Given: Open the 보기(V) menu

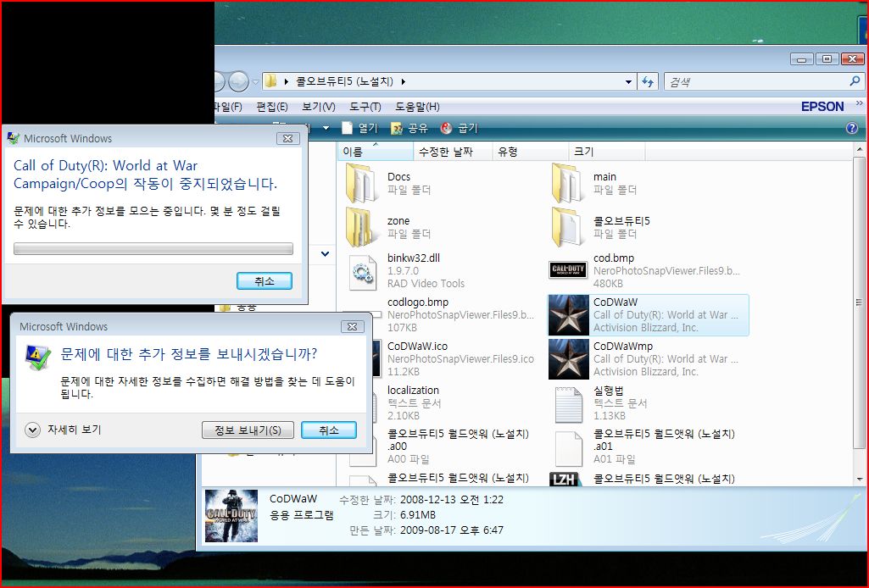Looking at the screenshot, I should tap(318, 107).
